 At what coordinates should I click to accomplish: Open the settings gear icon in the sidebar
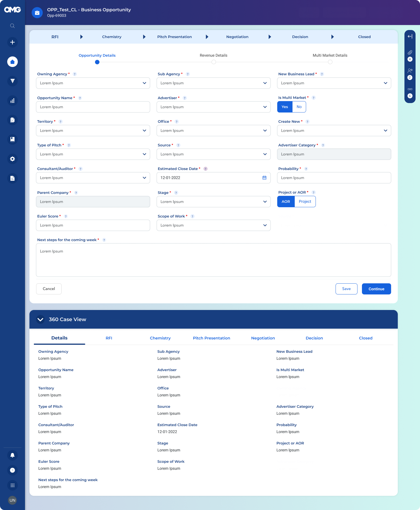point(12,159)
